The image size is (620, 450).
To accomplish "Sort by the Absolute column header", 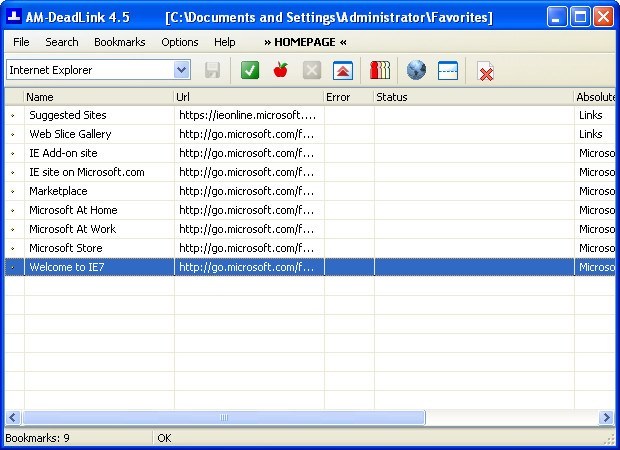I will (x=595, y=97).
